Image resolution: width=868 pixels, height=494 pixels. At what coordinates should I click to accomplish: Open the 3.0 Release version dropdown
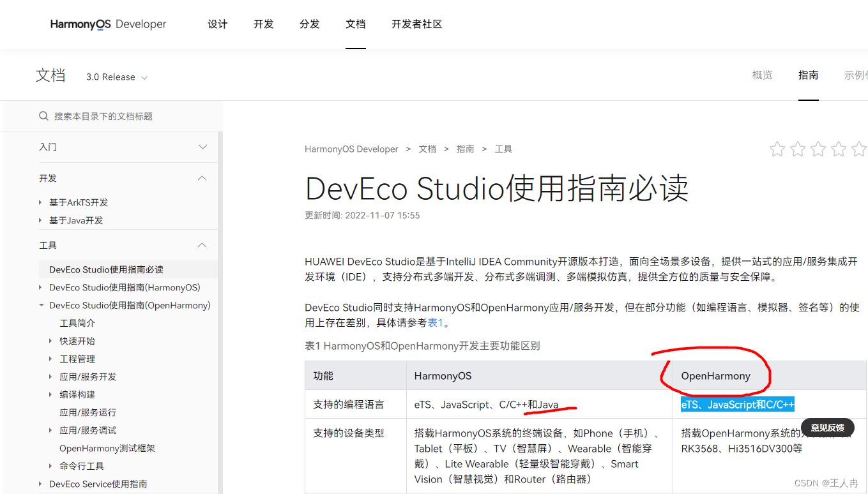[117, 77]
